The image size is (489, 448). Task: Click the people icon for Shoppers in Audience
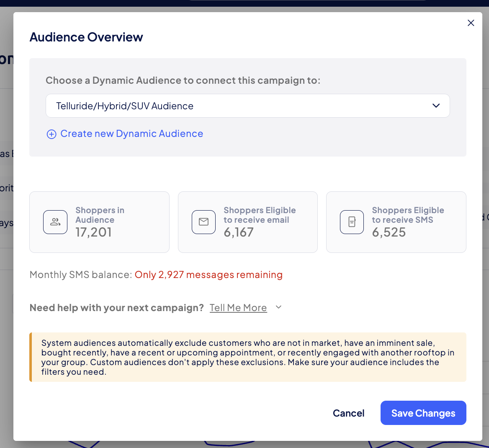click(x=55, y=222)
